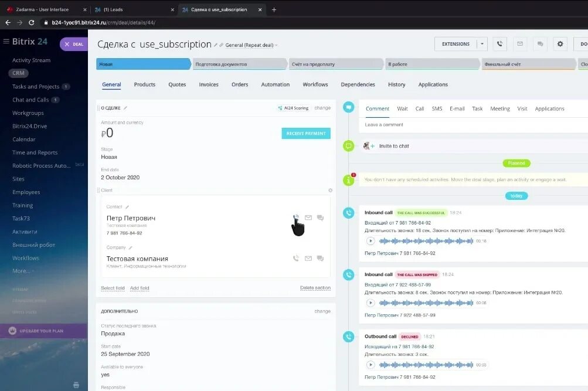Viewport: 588px width, 391px height.
Task: Select the Call activity tab in timeline
Action: [x=420, y=108]
